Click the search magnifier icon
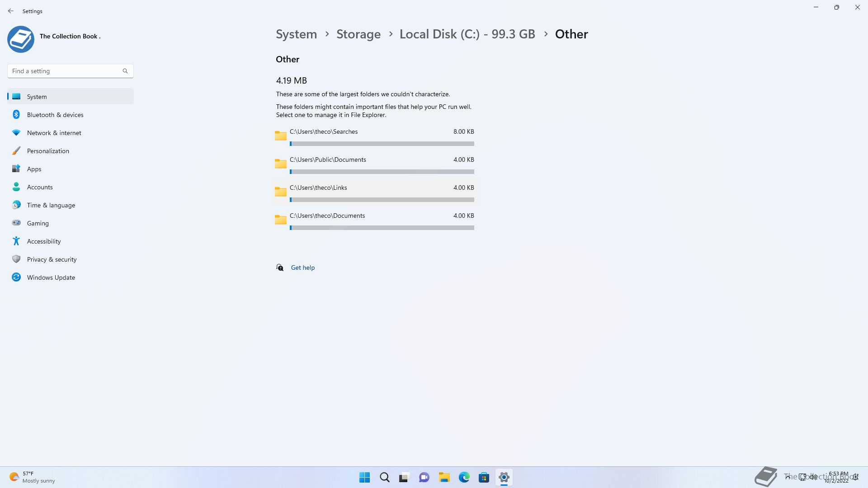 pyautogui.click(x=125, y=71)
